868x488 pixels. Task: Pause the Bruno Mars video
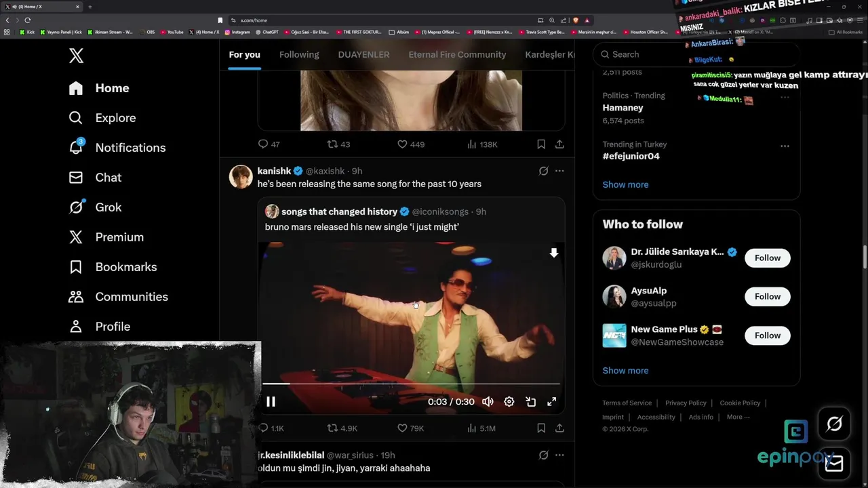271,402
